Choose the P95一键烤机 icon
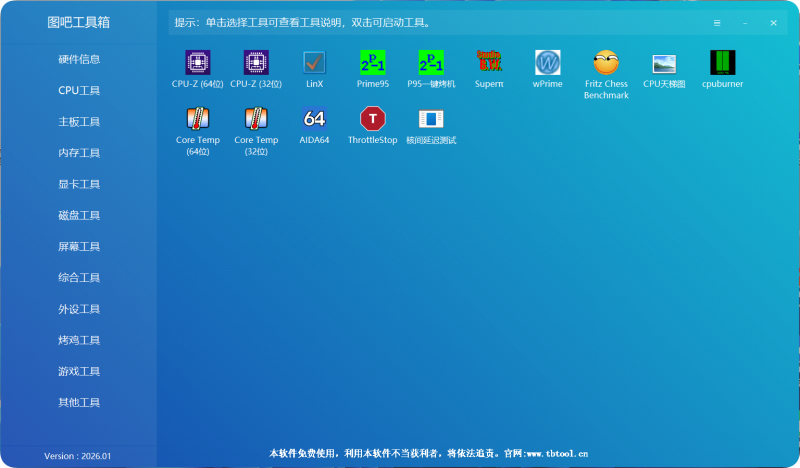This screenshot has width=800, height=468. click(x=431, y=63)
